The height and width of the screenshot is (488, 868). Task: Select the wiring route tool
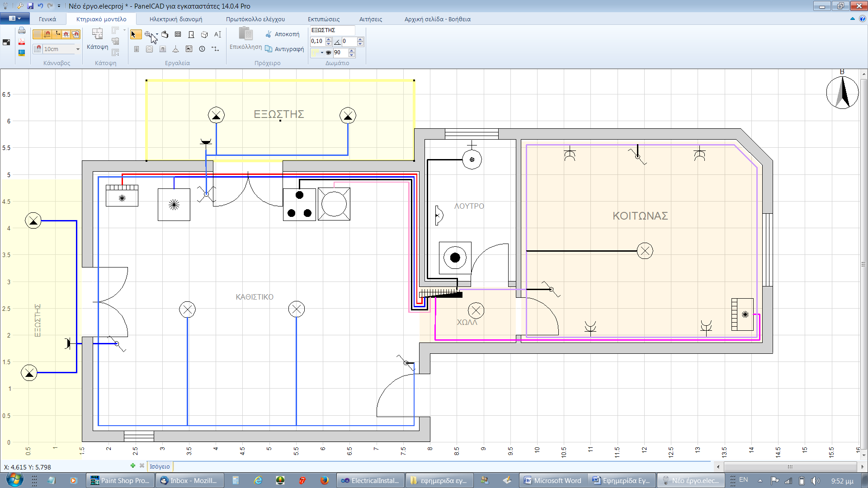coord(215,49)
